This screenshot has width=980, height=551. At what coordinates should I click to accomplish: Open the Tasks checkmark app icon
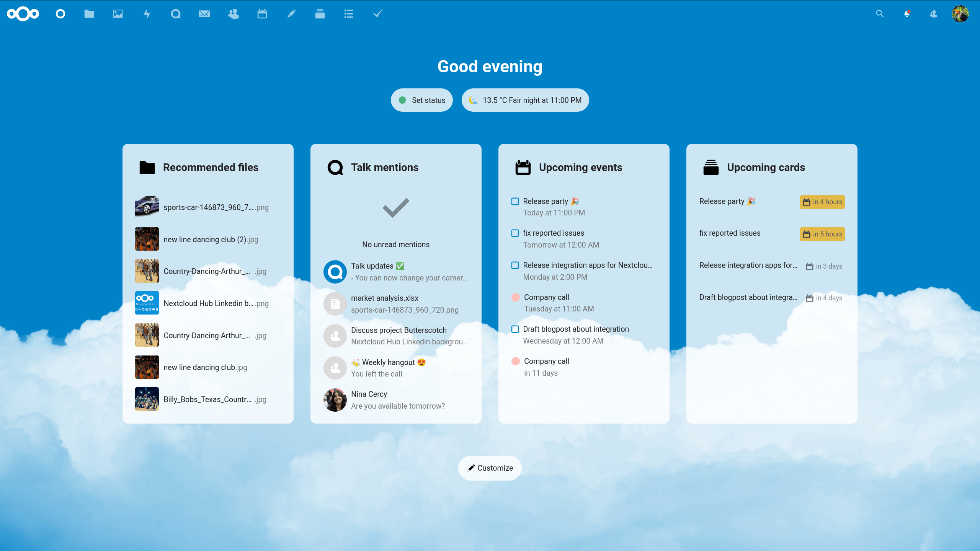coord(378,13)
